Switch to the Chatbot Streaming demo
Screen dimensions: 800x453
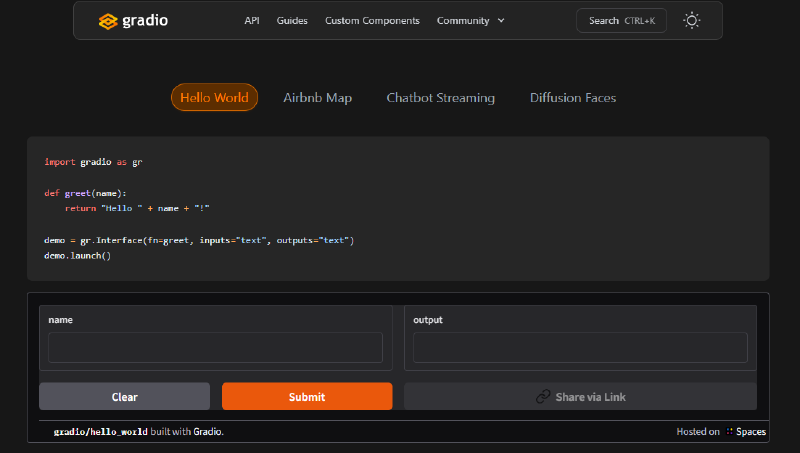point(440,98)
